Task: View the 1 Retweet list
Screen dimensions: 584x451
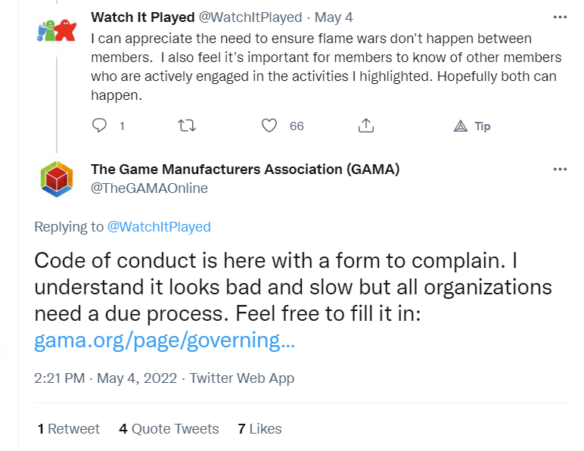Action: (x=69, y=429)
